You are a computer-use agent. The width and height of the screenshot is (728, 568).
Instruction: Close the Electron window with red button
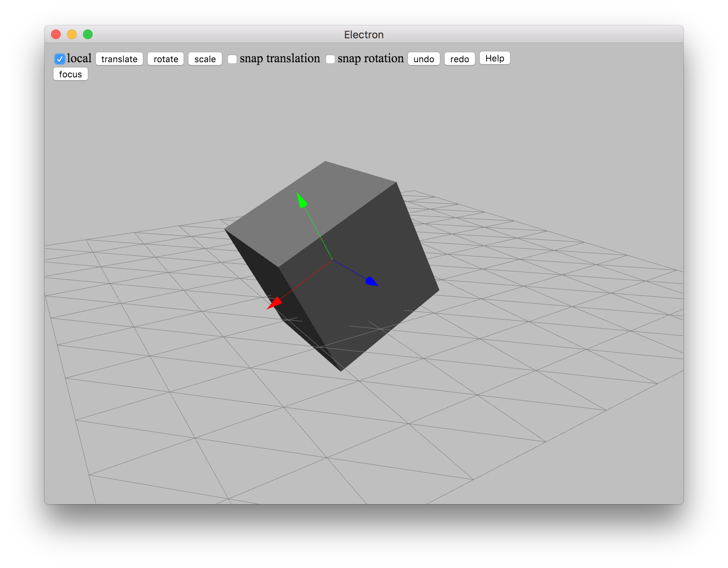click(x=56, y=35)
